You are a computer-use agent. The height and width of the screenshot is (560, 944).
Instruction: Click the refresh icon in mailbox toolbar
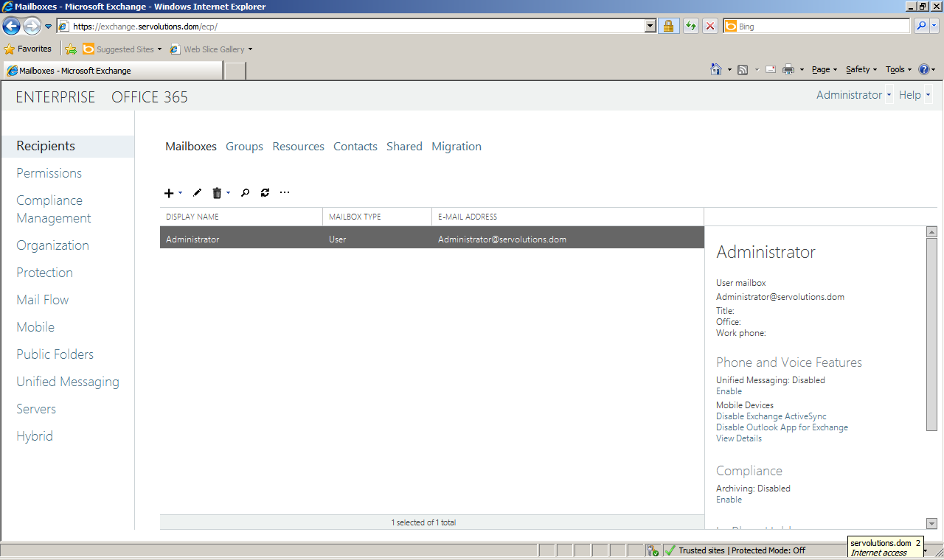coord(265,193)
